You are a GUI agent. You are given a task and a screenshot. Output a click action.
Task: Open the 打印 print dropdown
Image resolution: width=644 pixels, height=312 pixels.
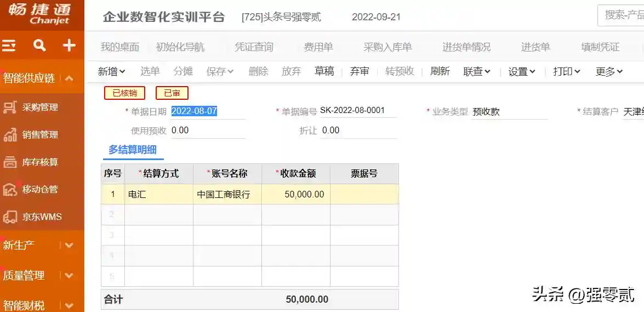tap(566, 71)
